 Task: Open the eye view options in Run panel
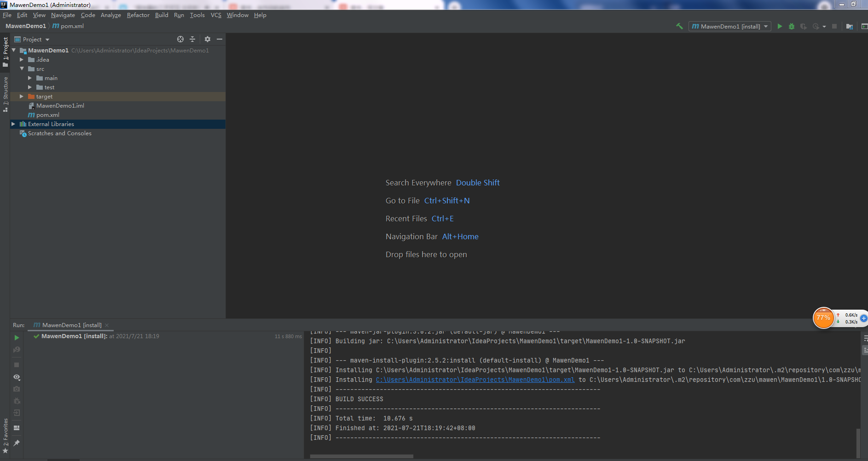click(x=17, y=377)
